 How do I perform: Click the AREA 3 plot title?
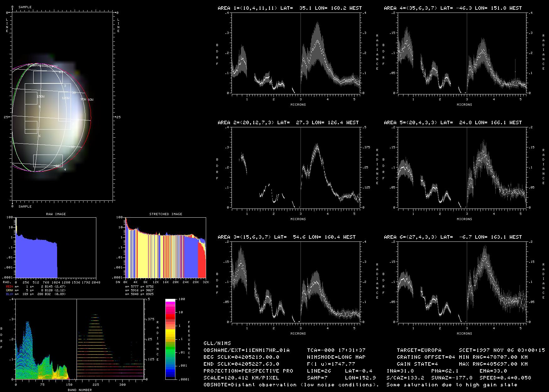286,237
